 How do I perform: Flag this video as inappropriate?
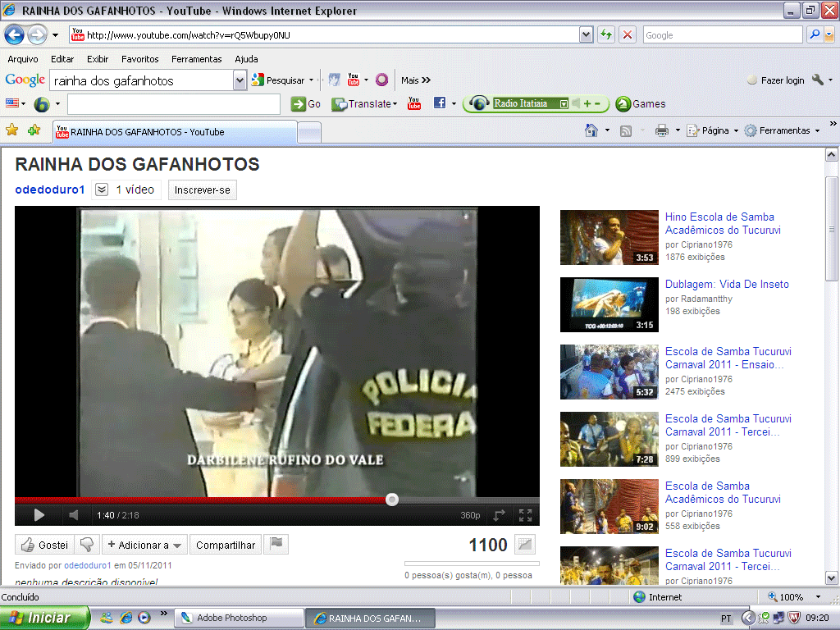(276, 544)
